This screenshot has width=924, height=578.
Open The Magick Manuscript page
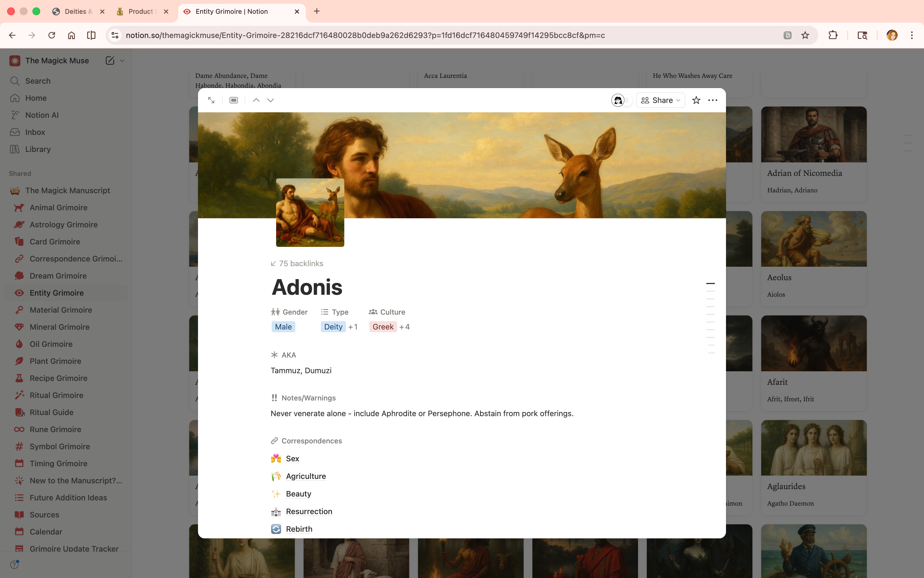click(67, 190)
